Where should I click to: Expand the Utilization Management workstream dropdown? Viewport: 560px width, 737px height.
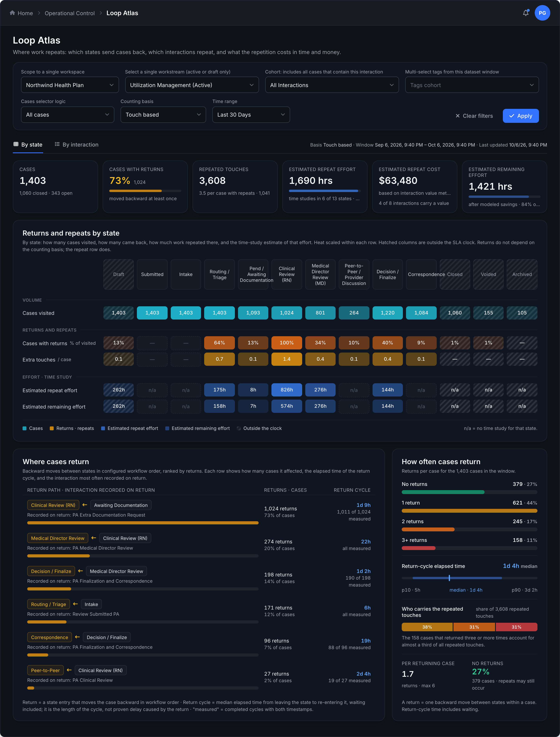(192, 85)
